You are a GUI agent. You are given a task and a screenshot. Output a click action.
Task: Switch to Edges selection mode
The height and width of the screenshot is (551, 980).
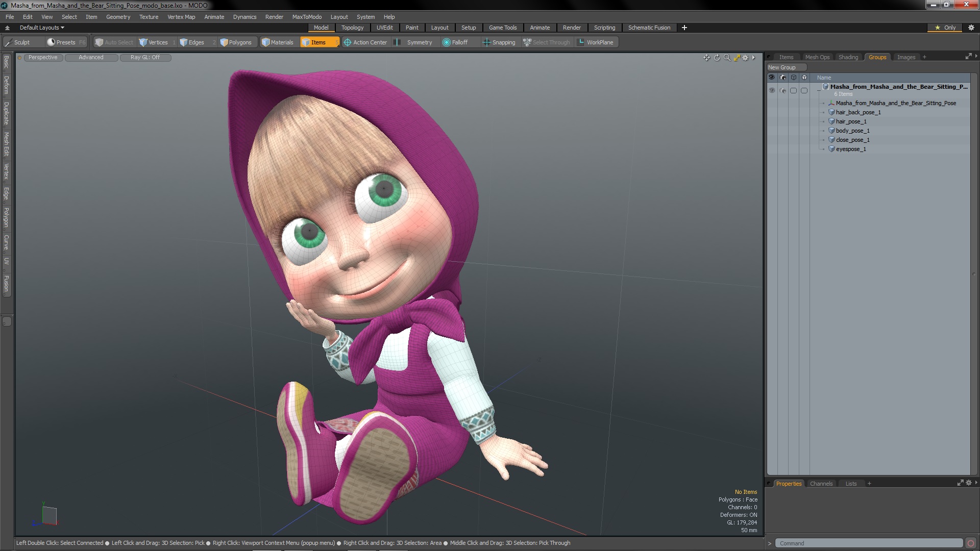(192, 42)
